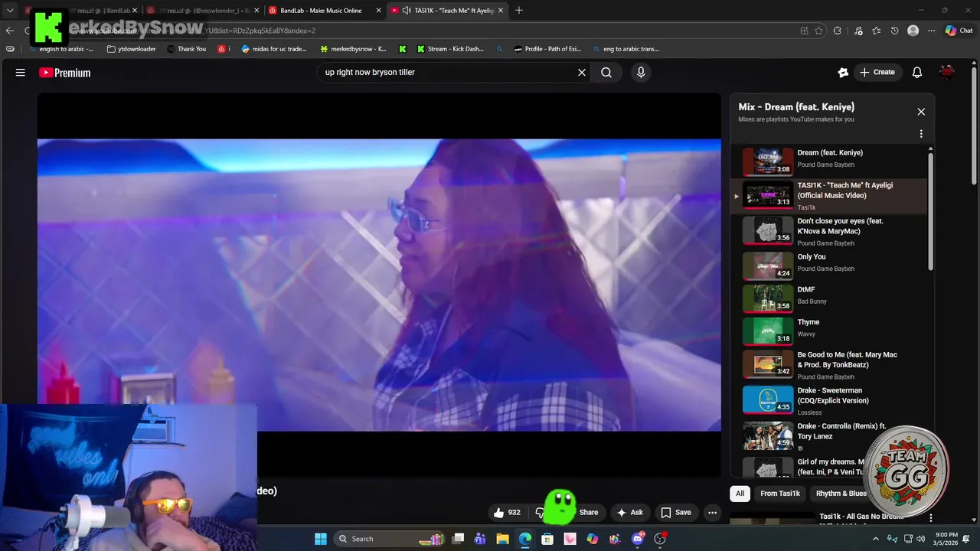Image resolution: width=980 pixels, height=551 pixels.
Task: Click the video player area
Action: pos(379,285)
